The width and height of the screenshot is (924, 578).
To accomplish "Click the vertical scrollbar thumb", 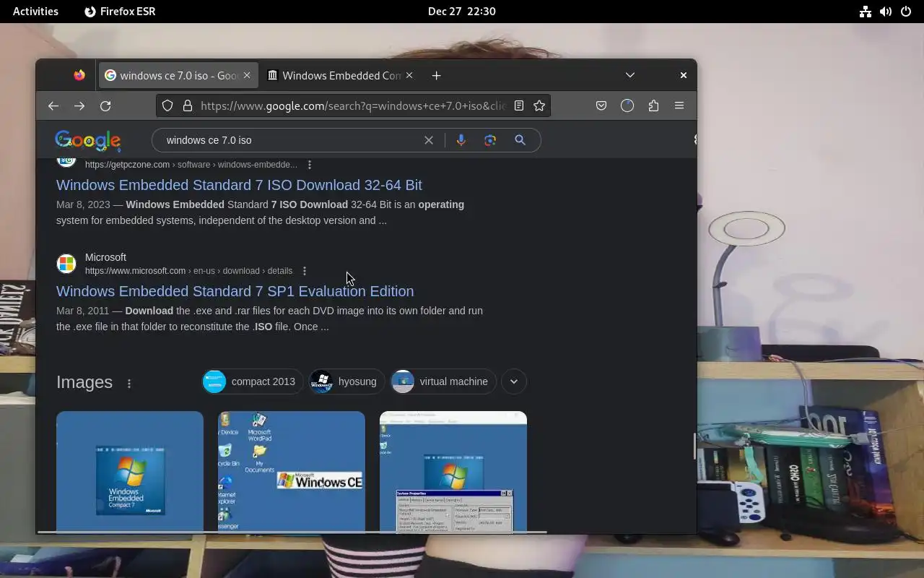I will [x=694, y=447].
